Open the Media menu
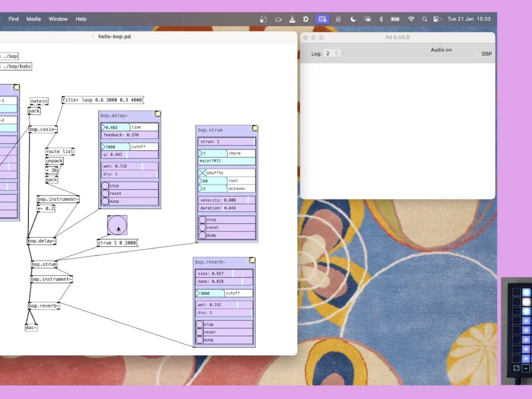The width and height of the screenshot is (532, 399). [34, 19]
